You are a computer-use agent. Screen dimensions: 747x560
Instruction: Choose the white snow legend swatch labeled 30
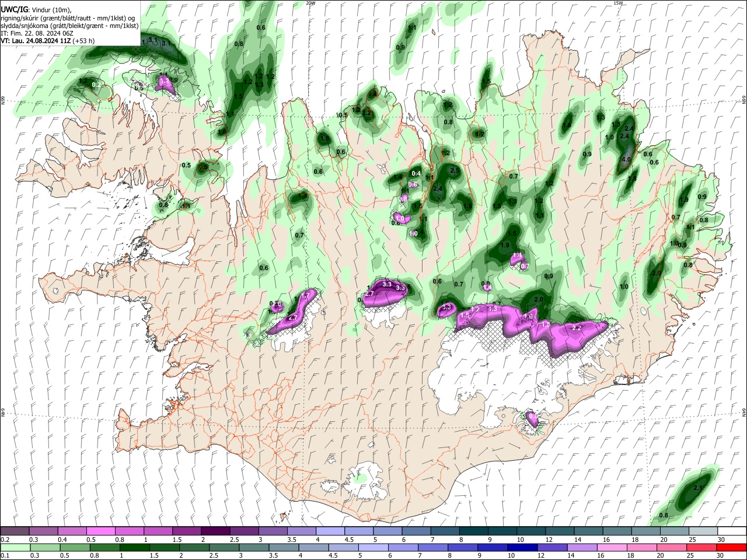(x=731, y=531)
